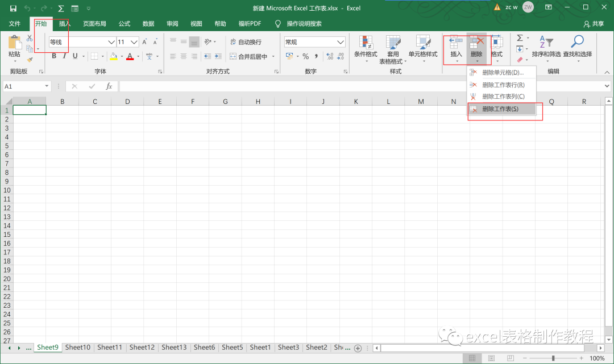Open 单元格样式 cell styles

[x=423, y=48]
